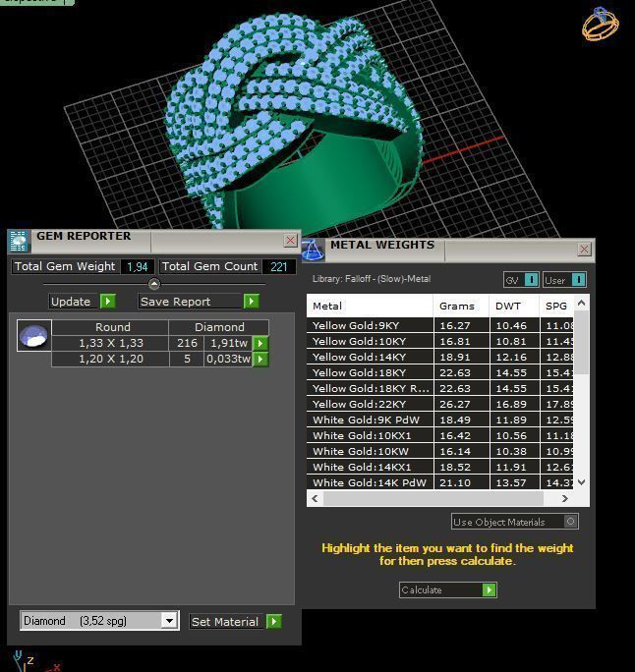Image resolution: width=635 pixels, height=672 pixels.
Task: Click the orange ring icon in viewport corner
Action: tap(601, 24)
